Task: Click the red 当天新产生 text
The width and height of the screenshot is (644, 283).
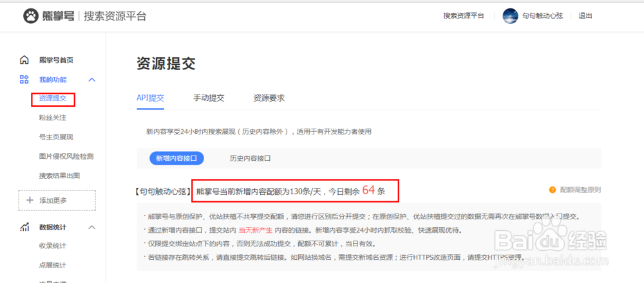Action: (256, 230)
